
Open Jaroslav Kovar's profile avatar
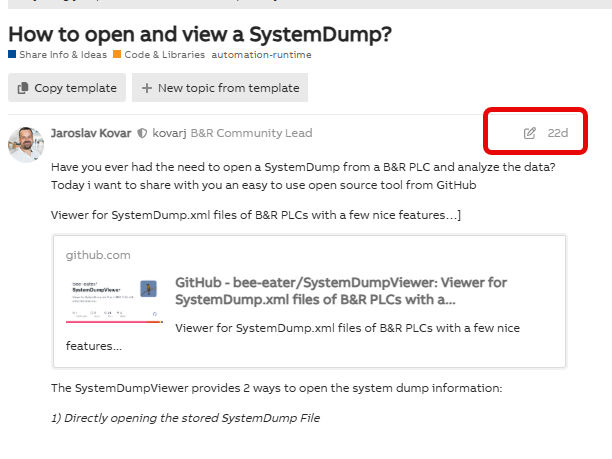tap(27, 143)
